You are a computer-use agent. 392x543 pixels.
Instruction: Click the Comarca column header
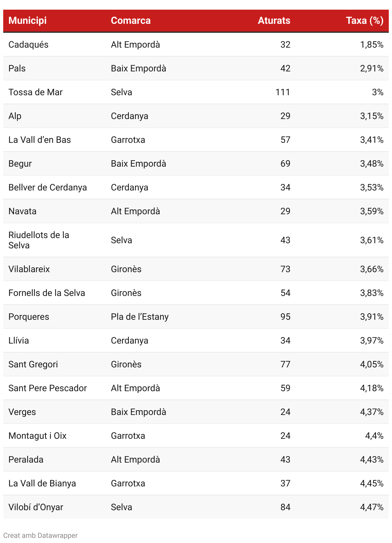point(130,21)
